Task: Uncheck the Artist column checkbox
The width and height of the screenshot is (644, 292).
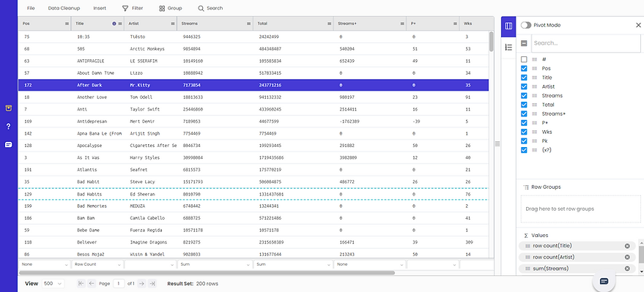Action: point(524,86)
